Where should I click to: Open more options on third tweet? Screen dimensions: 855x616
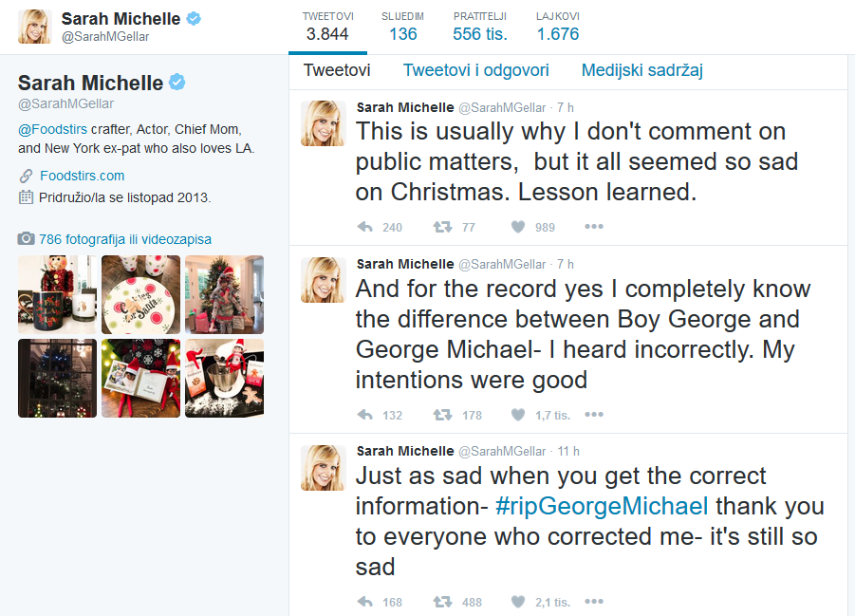click(x=594, y=601)
